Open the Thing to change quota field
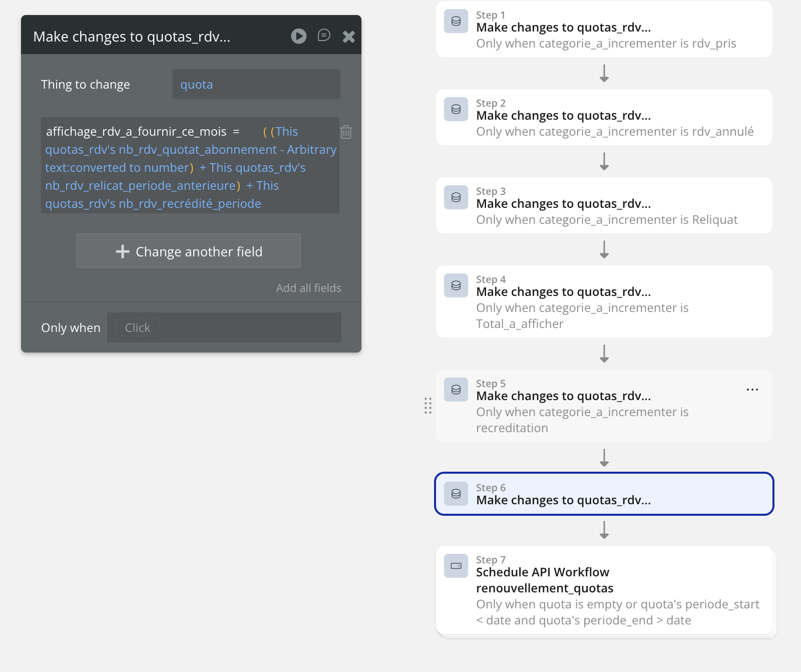 coord(256,84)
